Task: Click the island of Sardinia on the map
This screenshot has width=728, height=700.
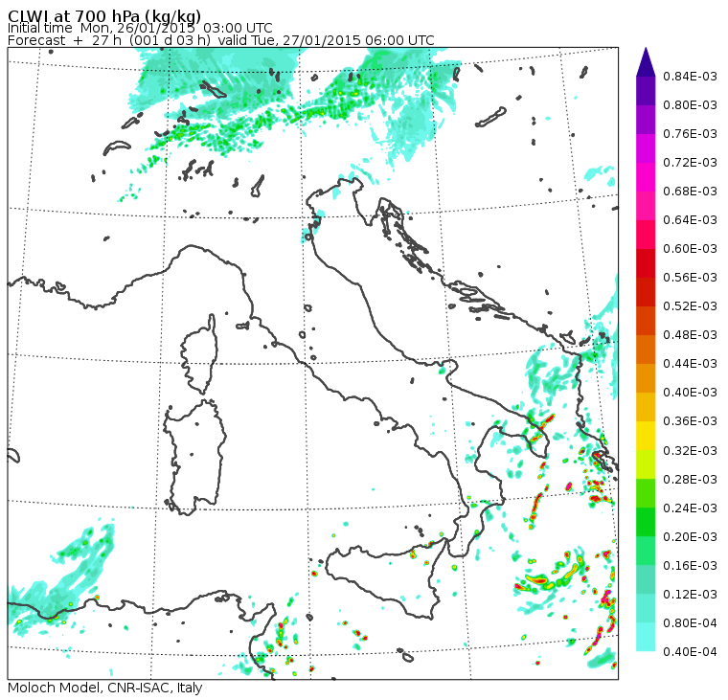Action: tap(194, 457)
